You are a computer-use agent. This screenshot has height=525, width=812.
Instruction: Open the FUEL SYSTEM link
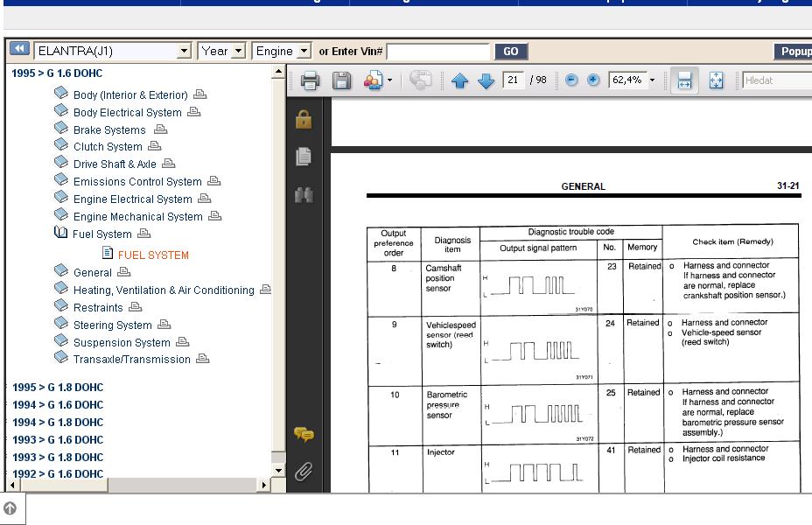pos(153,255)
